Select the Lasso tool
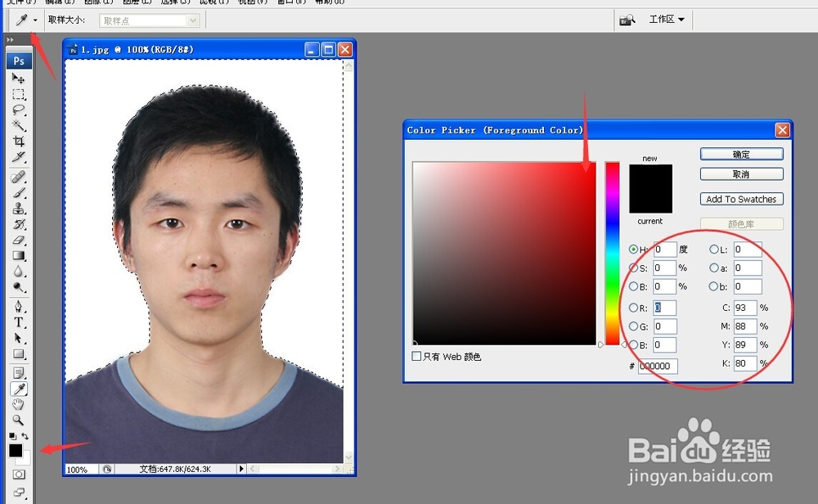This screenshot has width=818, height=504. point(18,110)
